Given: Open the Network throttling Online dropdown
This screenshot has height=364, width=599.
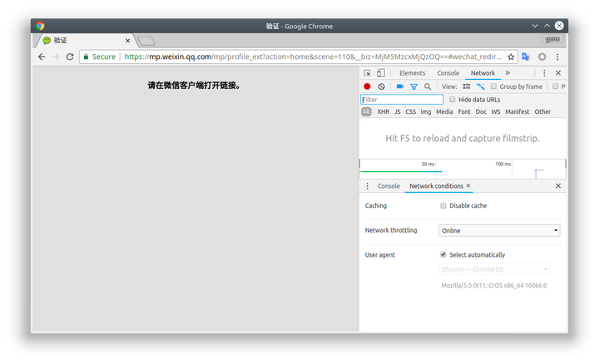Looking at the screenshot, I should [499, 230].
